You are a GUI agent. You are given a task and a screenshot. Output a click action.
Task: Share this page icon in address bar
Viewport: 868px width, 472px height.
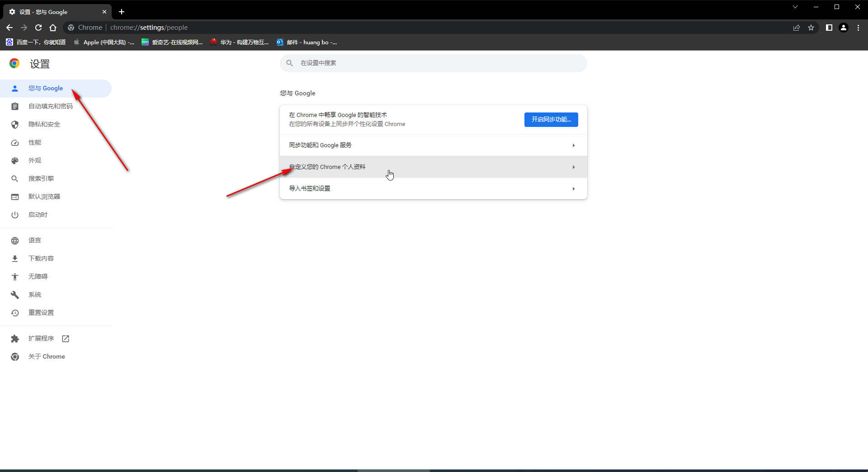(797, 28)
